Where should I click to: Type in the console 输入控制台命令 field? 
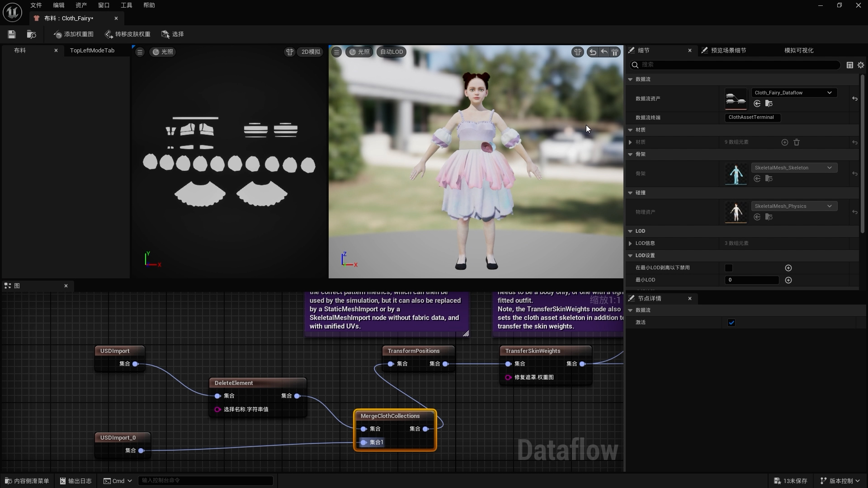tap(206, 480)
